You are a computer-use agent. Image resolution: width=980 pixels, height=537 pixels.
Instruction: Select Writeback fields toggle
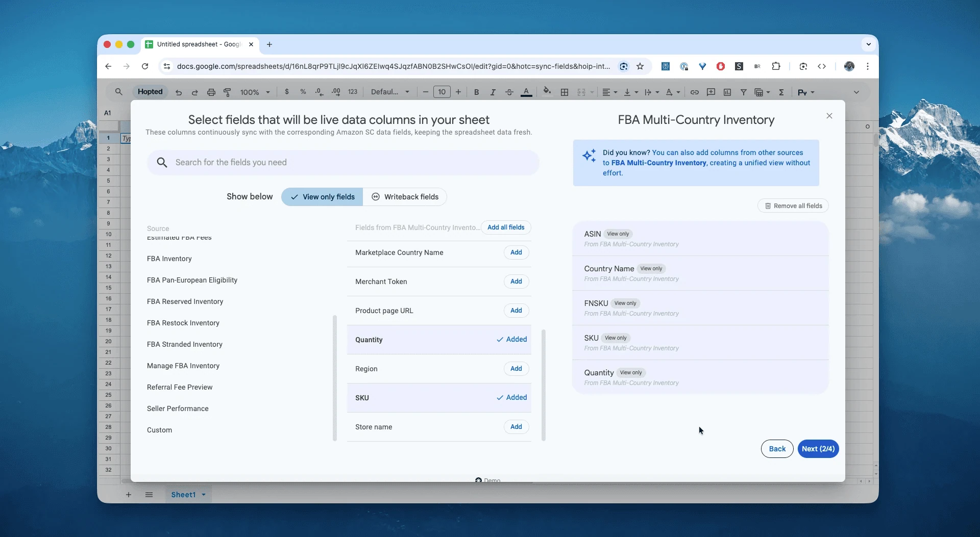405,197
